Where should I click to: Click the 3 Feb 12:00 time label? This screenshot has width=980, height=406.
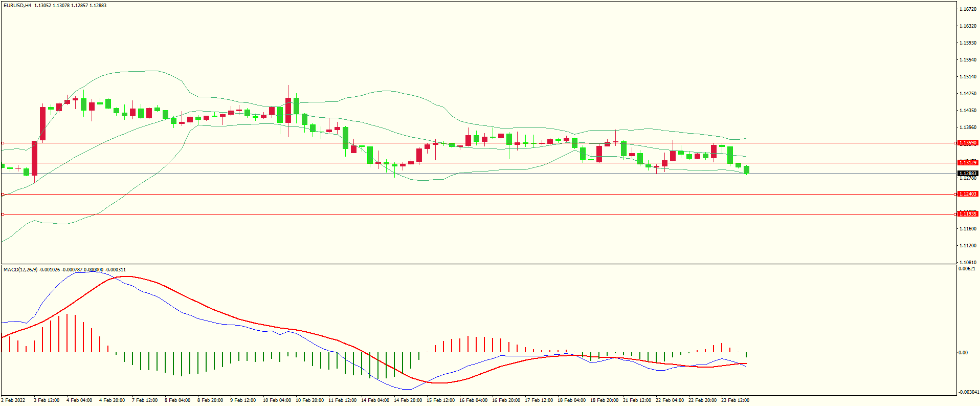click(x=47, y=400)
